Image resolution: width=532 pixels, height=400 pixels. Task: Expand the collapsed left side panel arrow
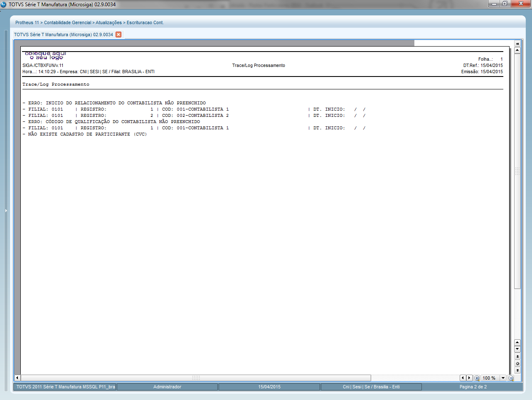6,211
